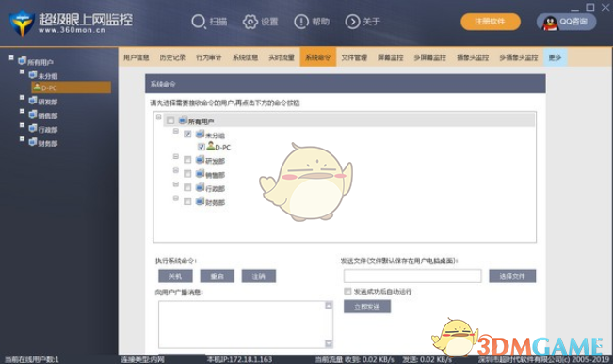Viewport: 613px width, 364px height.
Task: Collapse 未分组 node in left sidebar
Action: (x=22, y=71)
